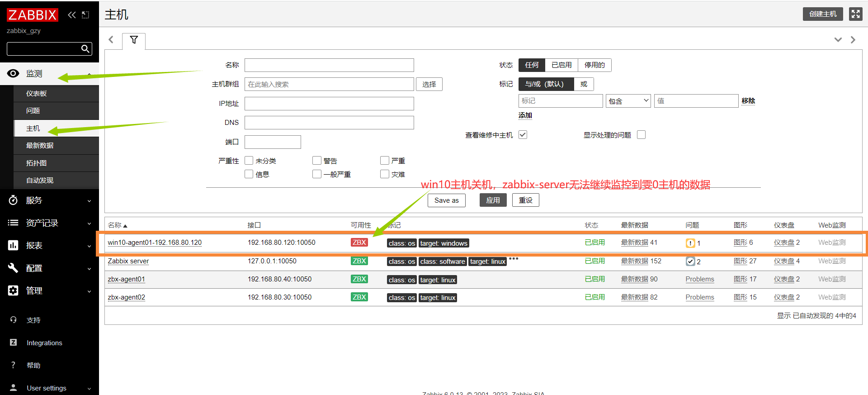This screenshot has width=868, height=395.
Task: Expand the saved filters chevron dropdown
Action: point(838,40)
